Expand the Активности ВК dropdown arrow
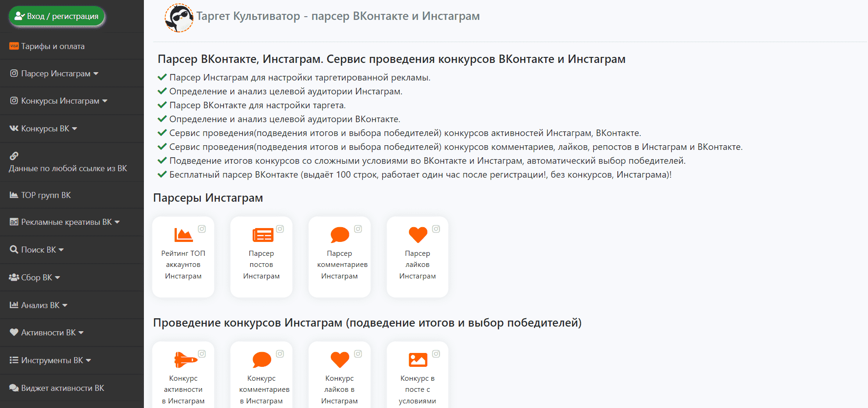 [81, 333]
